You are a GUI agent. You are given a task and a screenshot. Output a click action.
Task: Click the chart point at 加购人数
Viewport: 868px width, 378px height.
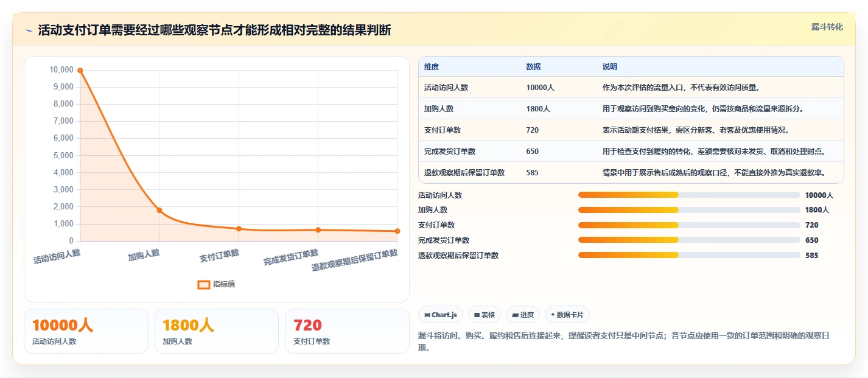point(159,210)
